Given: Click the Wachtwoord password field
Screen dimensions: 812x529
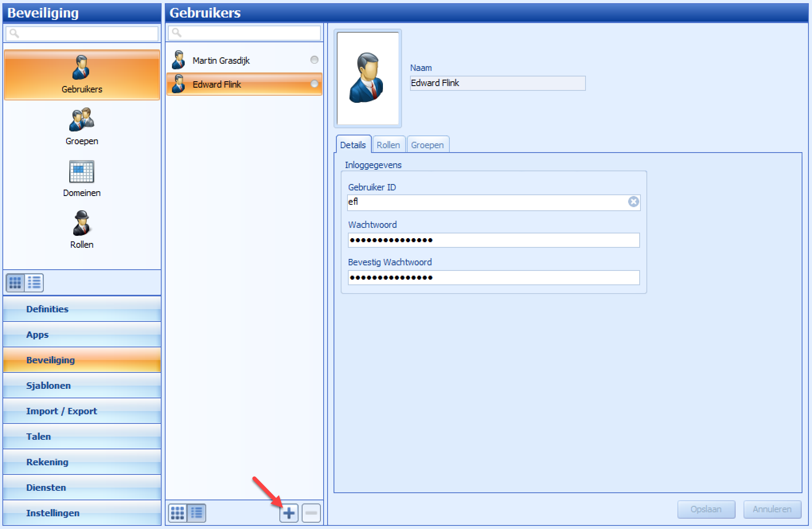Looking at the screenshot, I should (x=494, y=240).
